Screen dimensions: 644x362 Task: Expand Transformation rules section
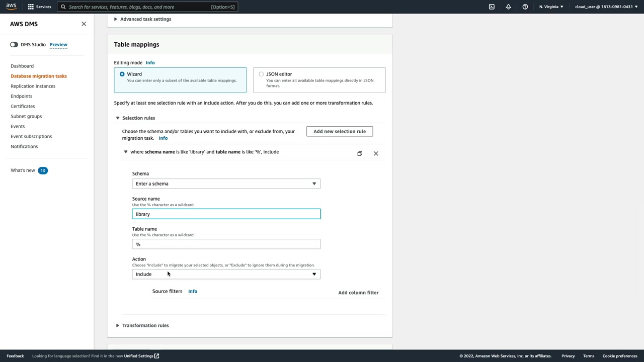(x=145, y=325)
